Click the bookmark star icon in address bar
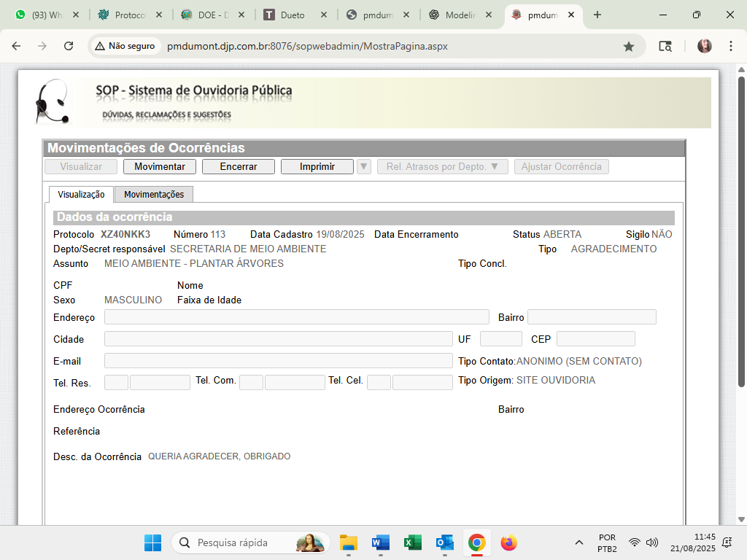This screenshot has width=747, height=560. [628, 46]
